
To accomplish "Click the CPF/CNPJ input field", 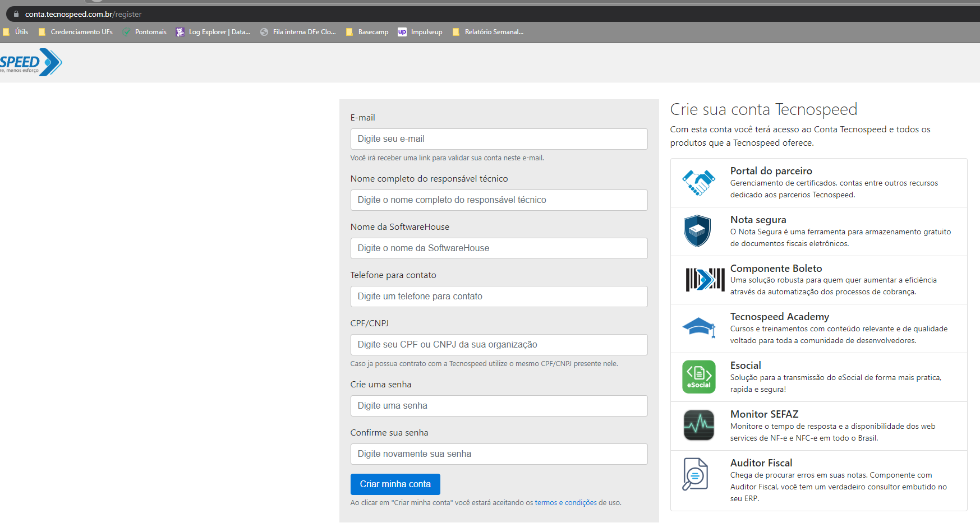I will 499,345.
